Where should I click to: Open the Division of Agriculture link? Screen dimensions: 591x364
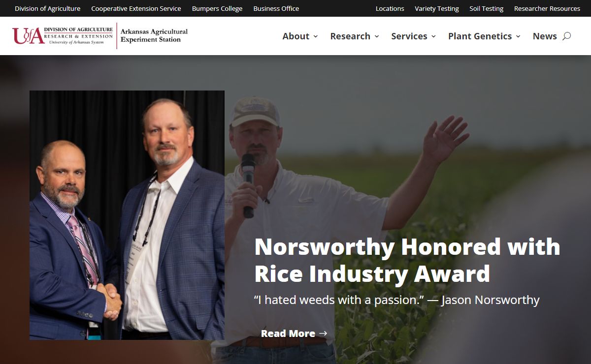point(47,8)
